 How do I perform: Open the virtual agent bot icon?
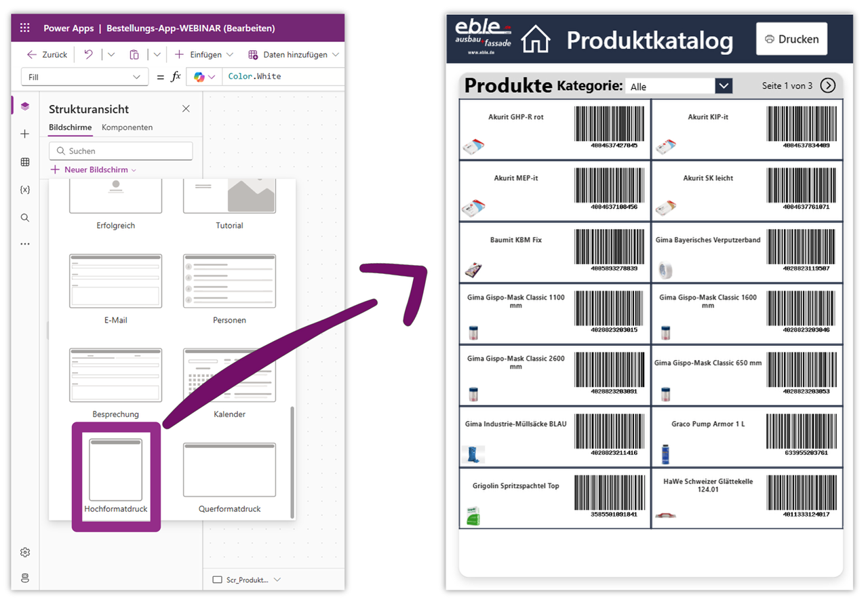pos(25,578)
